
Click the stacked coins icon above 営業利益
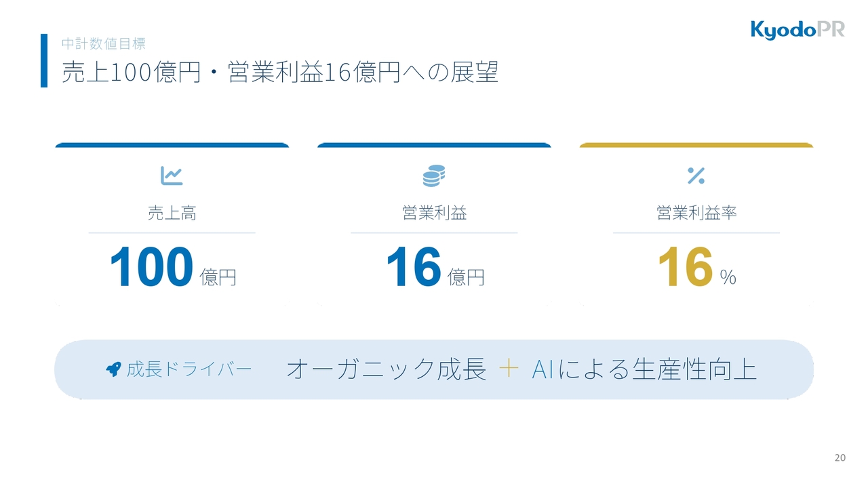pyautogui.click(x=434, y=176)
